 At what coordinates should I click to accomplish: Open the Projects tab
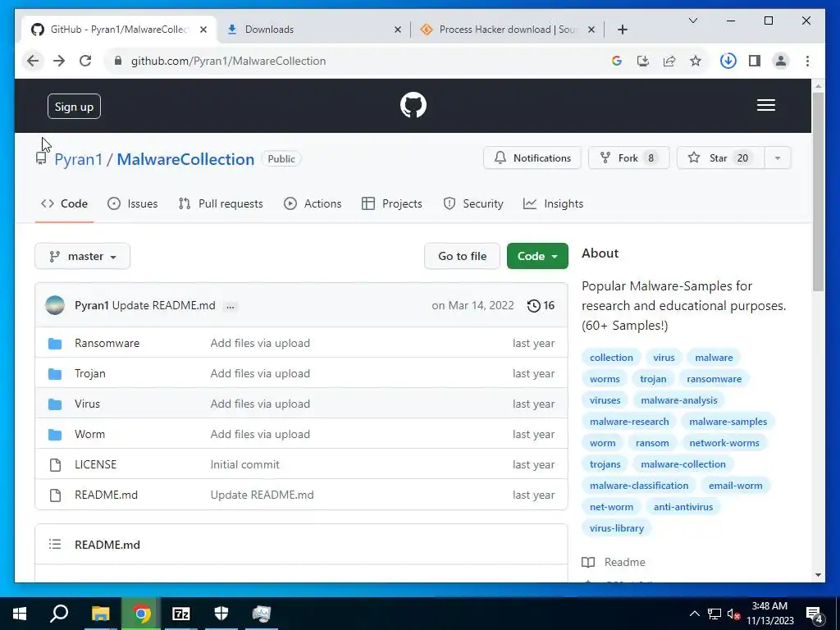[x=392, y=203]
